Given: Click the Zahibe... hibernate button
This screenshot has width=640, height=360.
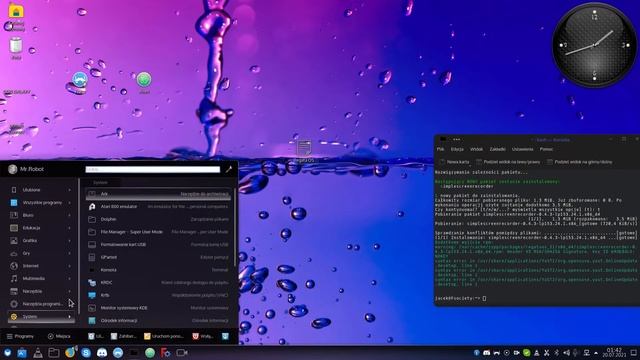Looking at the screenshot, I should [x=123, y=336].
